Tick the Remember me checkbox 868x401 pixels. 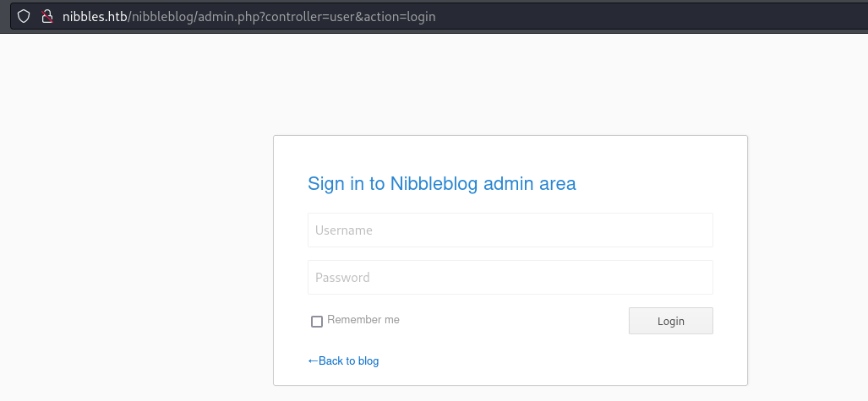317,322
